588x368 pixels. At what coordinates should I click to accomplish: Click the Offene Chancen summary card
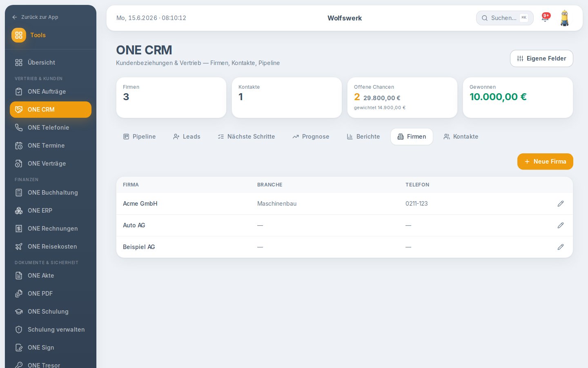pyautogui.click(x=402, y=98)
